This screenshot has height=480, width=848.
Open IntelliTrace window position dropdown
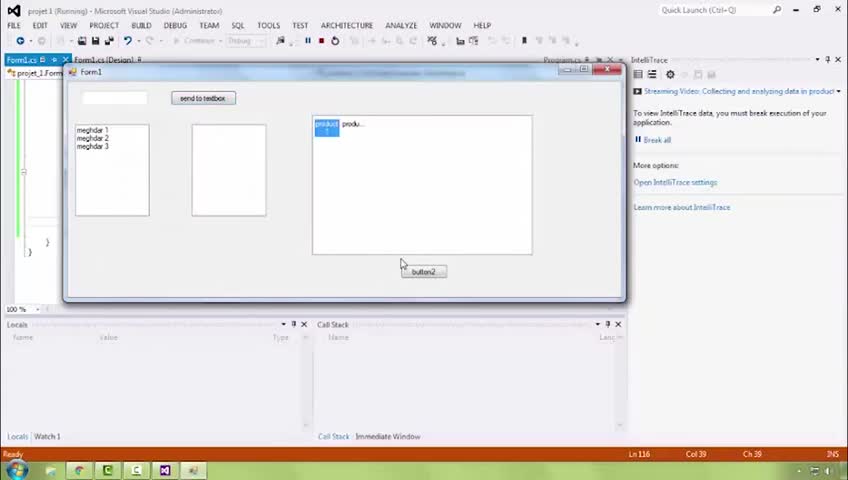(x=817, y=59)
